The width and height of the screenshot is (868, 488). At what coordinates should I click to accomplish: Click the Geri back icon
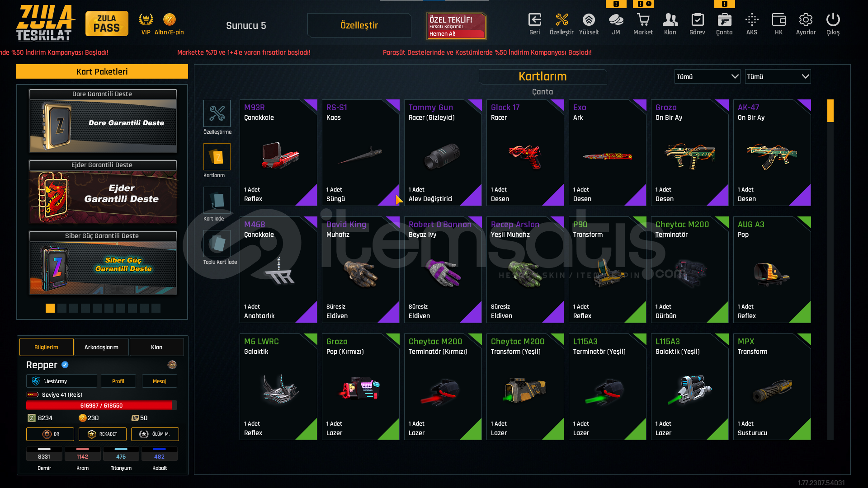pyautogui.click(x=534, y=20)
